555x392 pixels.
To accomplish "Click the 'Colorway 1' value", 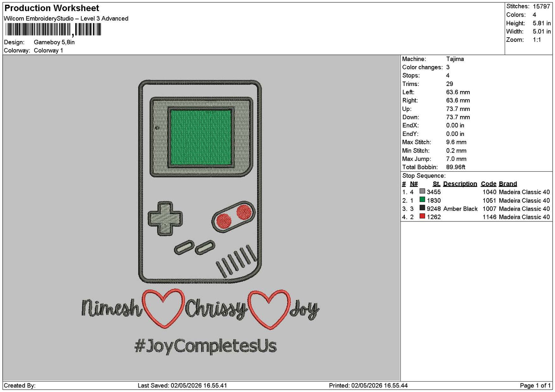I will (x=48, y=50).
